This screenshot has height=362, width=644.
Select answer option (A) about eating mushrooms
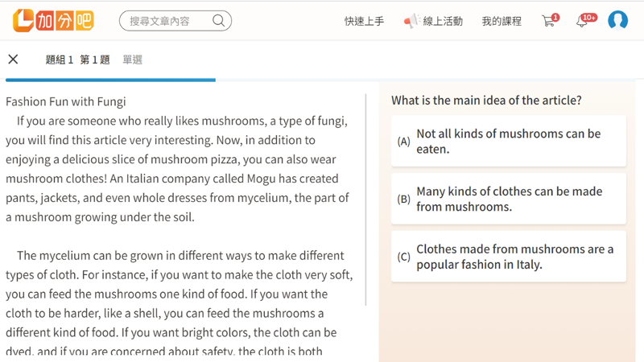point(508,142)
